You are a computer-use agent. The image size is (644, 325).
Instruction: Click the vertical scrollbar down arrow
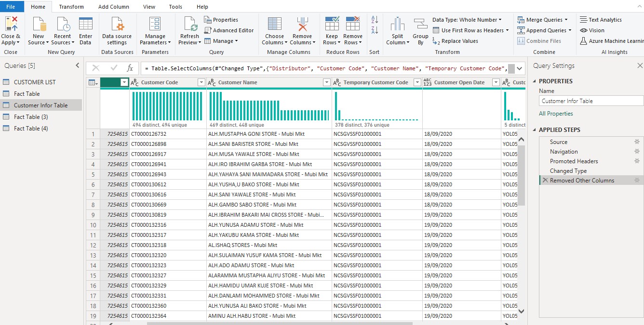521,312
